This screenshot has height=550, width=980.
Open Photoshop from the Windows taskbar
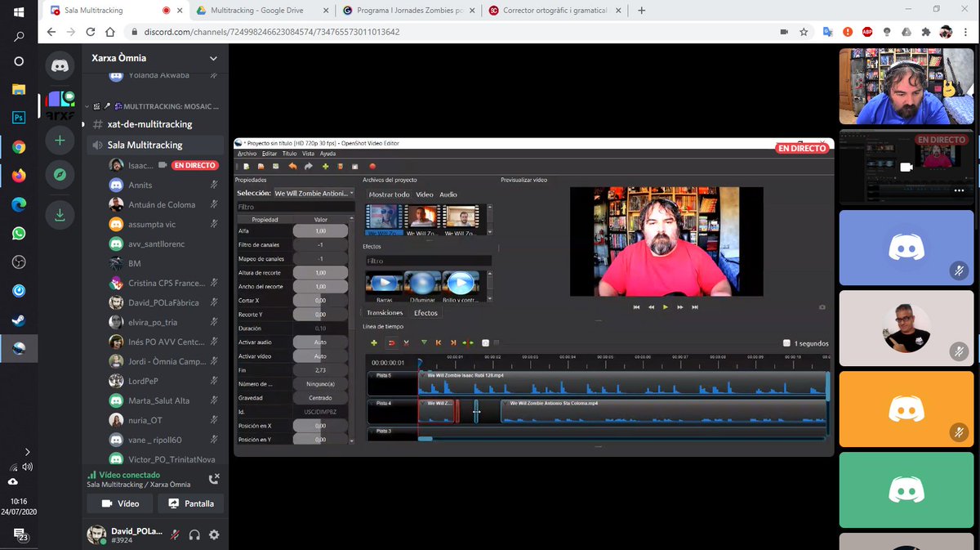point(18,117)
